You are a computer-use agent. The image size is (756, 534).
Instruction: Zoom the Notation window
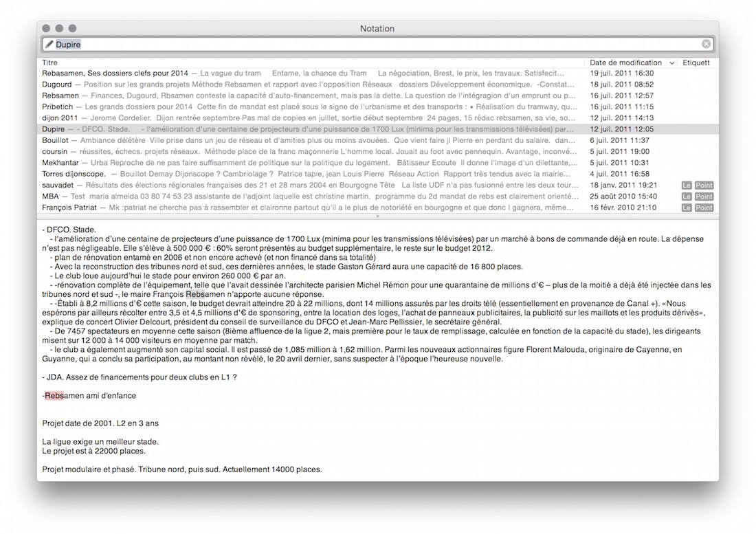point(72,28)
